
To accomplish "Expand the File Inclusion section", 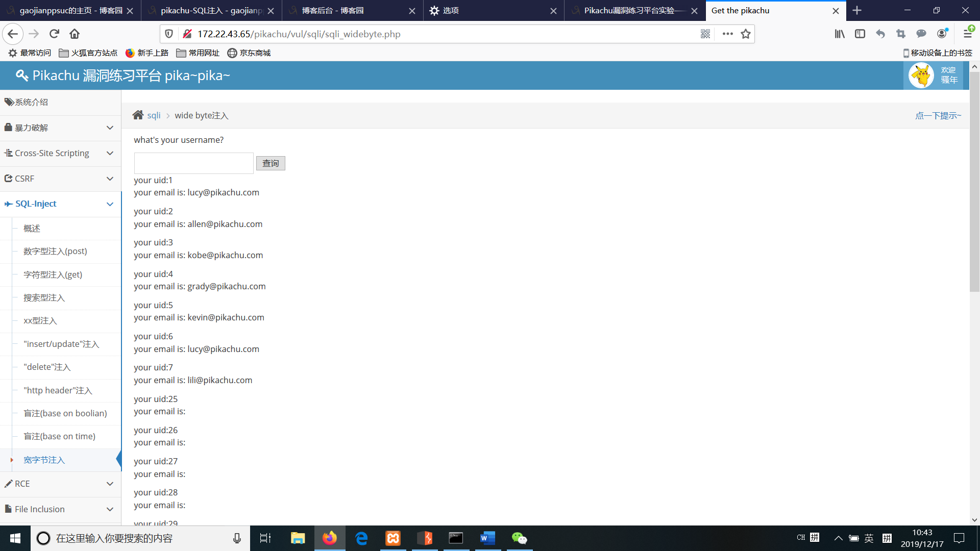I will 60,509.
